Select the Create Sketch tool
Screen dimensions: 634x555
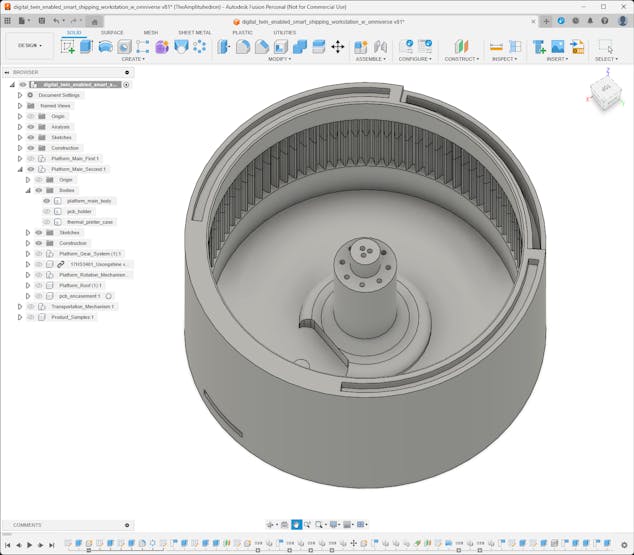click(68, 46)
